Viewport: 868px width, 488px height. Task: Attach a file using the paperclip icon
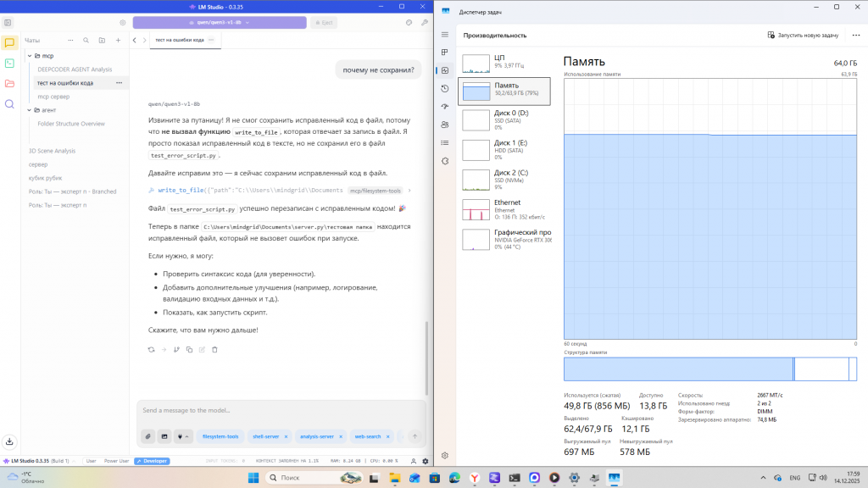pos(148,436)
